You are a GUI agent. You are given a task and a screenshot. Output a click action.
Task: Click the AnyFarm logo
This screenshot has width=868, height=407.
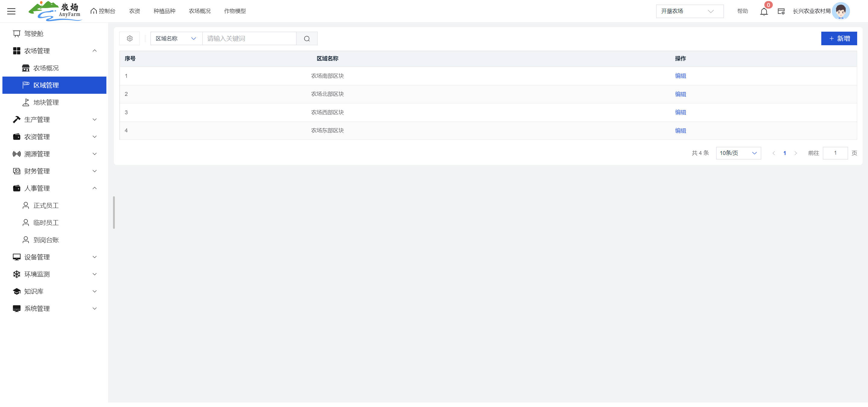(55, 11)
